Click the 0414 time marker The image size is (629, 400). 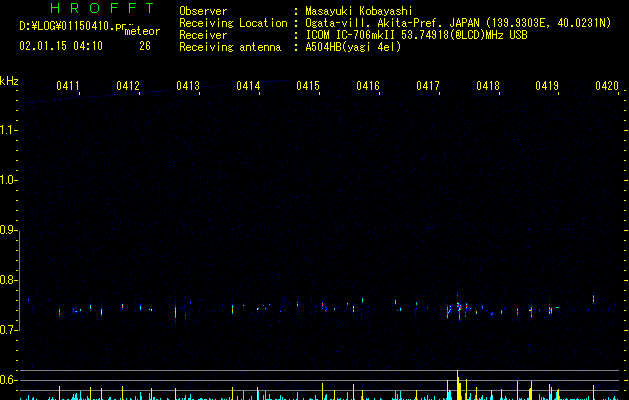[x=248, y=86]
